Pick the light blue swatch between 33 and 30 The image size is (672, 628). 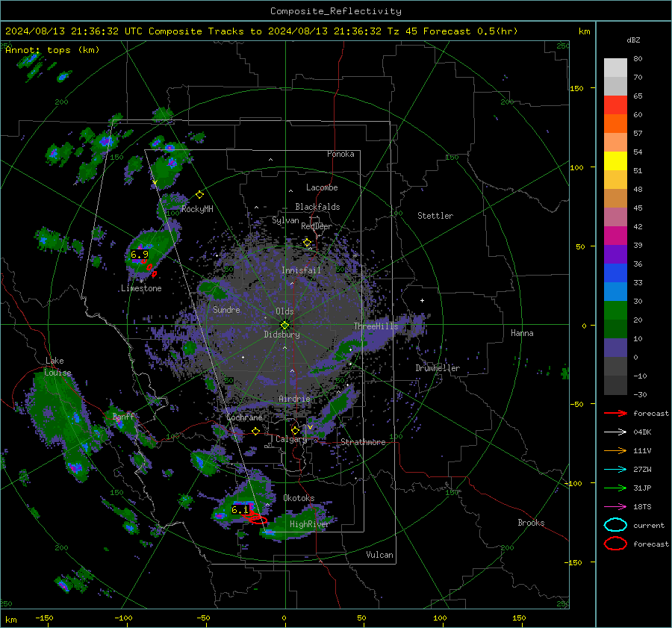pos(615,292)
